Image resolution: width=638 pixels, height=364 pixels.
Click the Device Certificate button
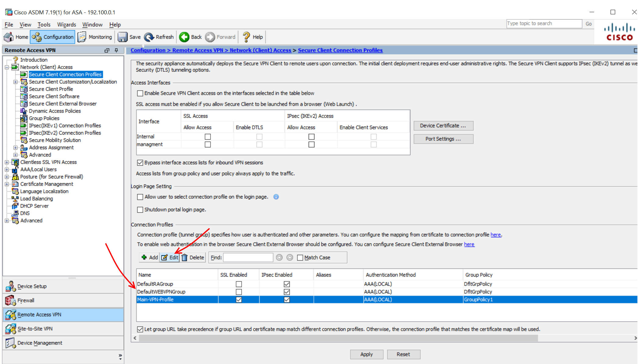(443, 126)
